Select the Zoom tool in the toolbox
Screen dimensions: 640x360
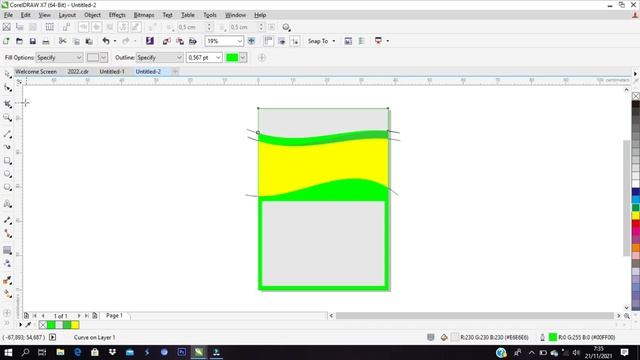[x=7, y=118]
